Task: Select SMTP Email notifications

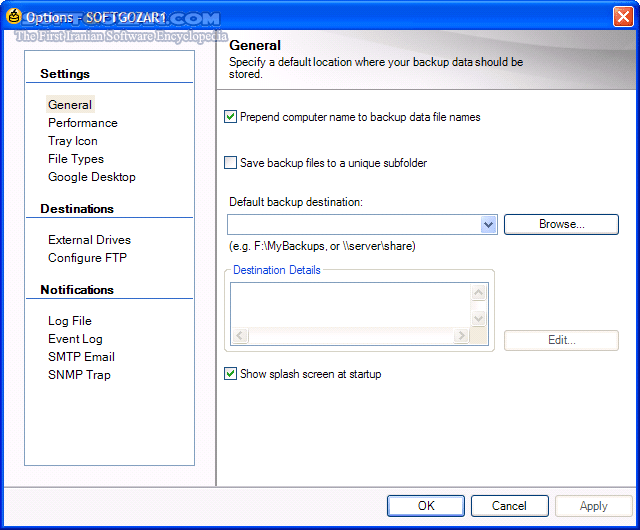Action: (81, 357)
